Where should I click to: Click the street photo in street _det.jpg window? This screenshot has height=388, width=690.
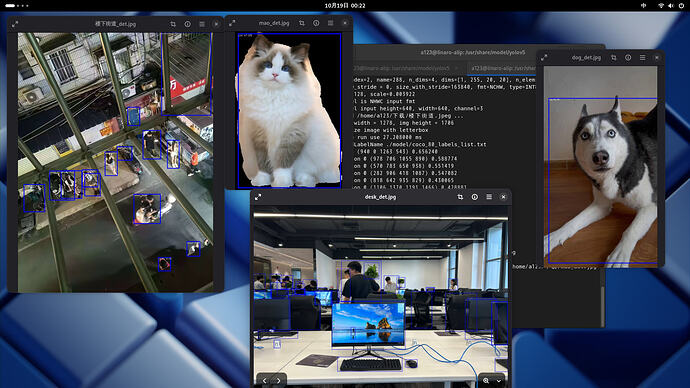(115, 162)
